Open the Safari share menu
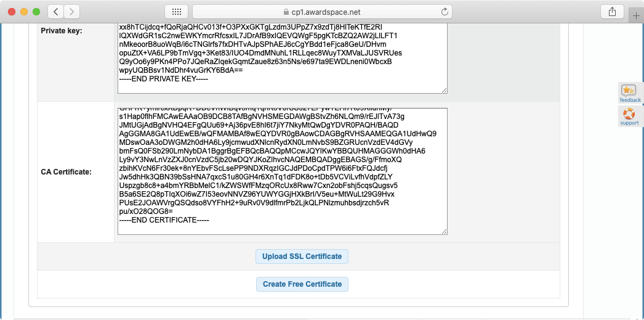The height and width of the screenshot is (320, 644). [x=612, y=12]
